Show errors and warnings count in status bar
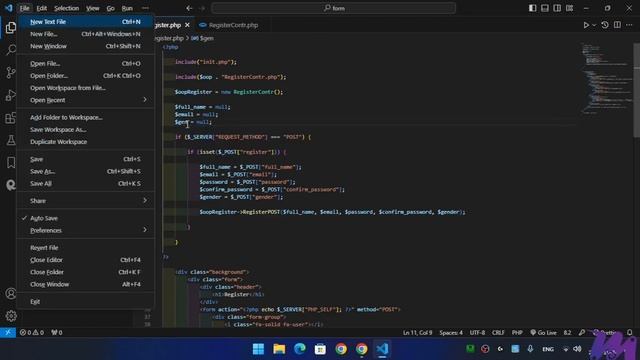 click(32, 332)
